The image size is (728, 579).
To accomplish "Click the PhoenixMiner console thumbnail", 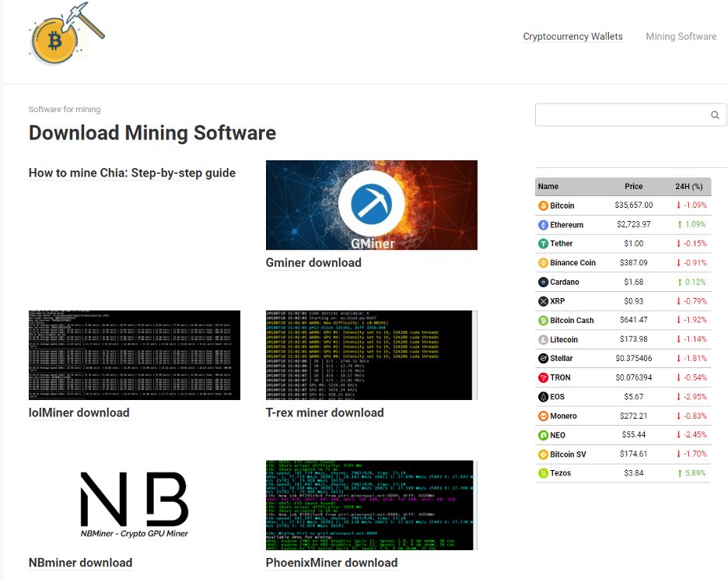I will click(372, 505).
